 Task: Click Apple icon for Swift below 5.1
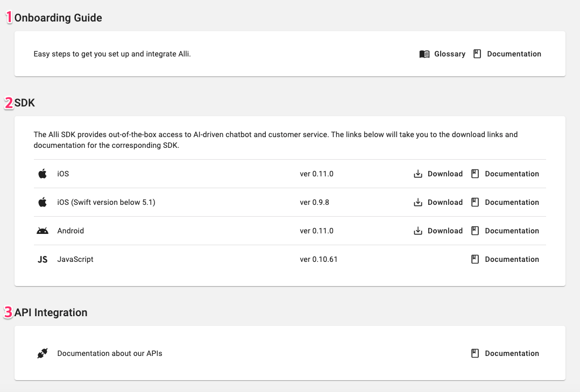[x=43, y=203]
